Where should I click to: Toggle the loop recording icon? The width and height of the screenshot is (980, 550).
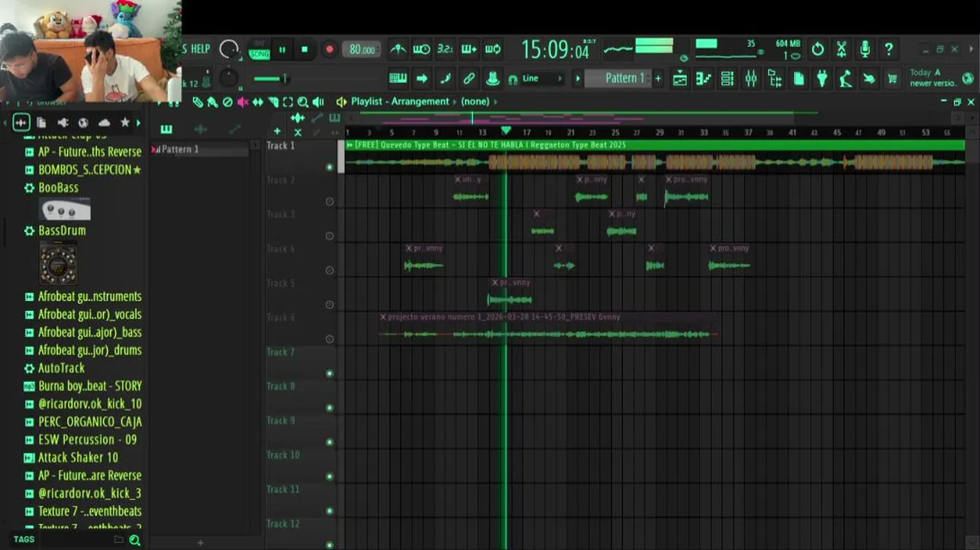click(x=492, y=50)
